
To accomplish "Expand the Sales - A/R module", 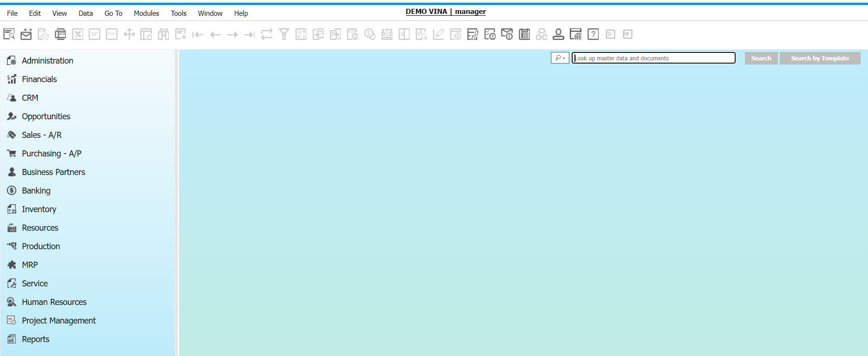I will pyautogui.click(x=42, y=135).
